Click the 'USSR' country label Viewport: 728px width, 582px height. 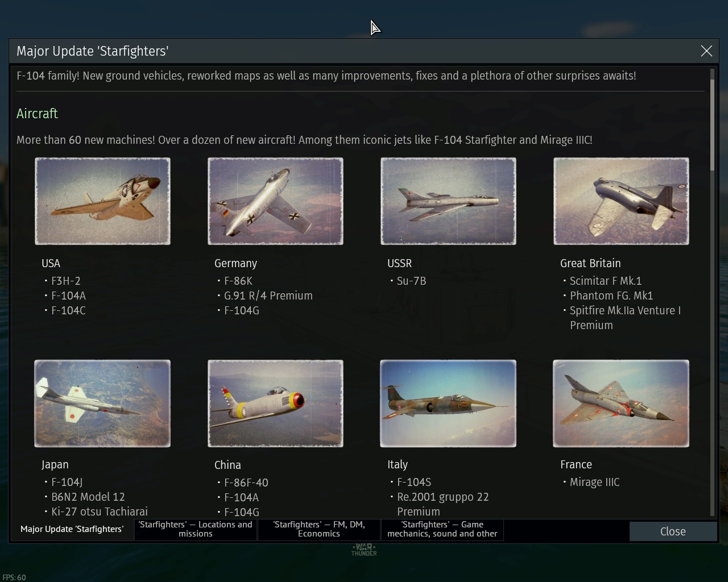click(400, 263)
